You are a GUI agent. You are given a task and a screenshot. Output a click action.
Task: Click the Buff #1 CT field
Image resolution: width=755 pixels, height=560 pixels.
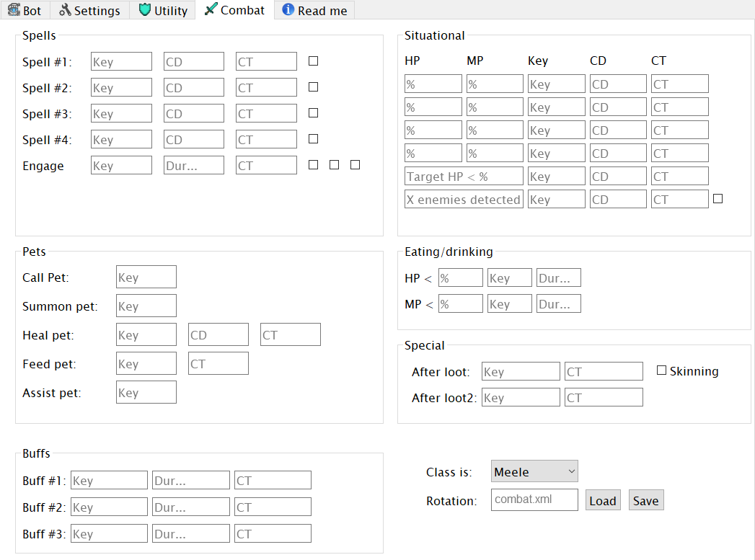pyautogui.click(x=273, y=480)
